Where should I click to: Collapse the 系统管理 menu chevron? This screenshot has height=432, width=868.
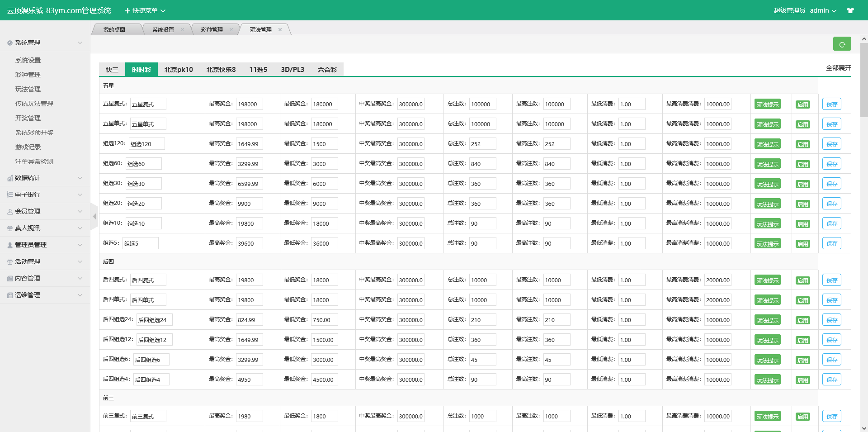80,43
